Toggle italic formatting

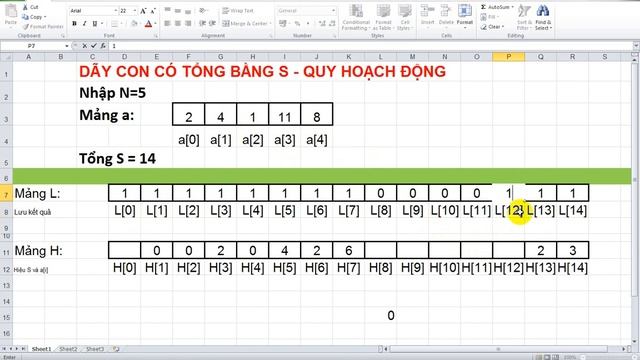point(84,24)
